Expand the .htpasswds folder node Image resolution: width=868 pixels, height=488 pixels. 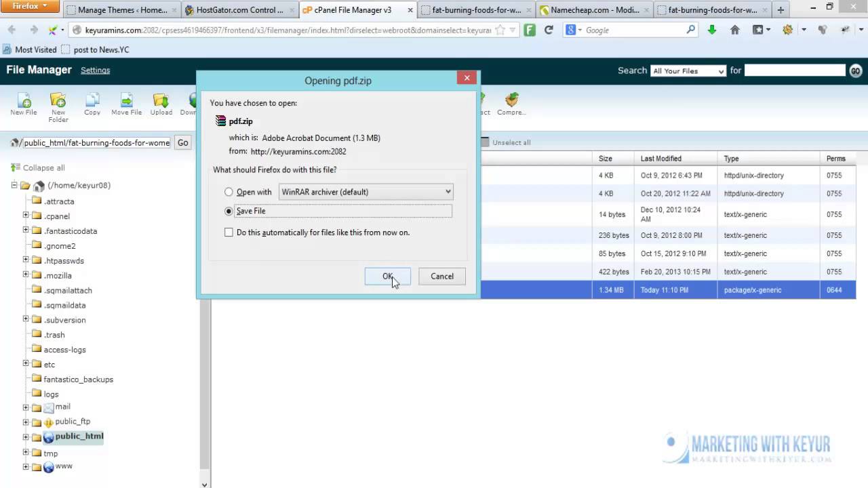point(26,260)
